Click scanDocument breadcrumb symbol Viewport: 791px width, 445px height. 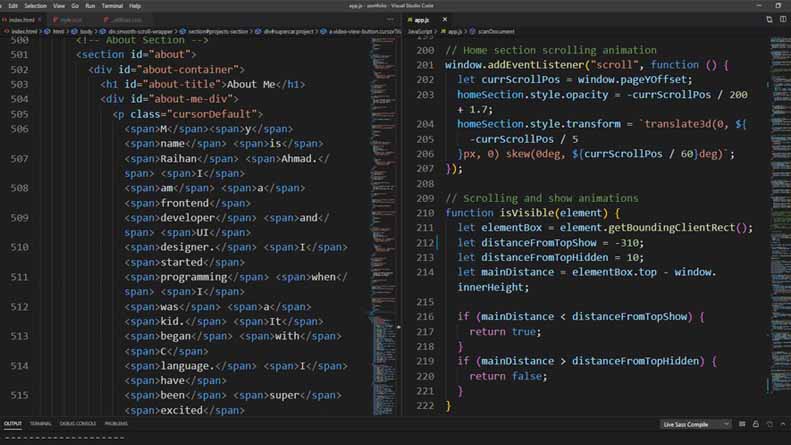496,31
